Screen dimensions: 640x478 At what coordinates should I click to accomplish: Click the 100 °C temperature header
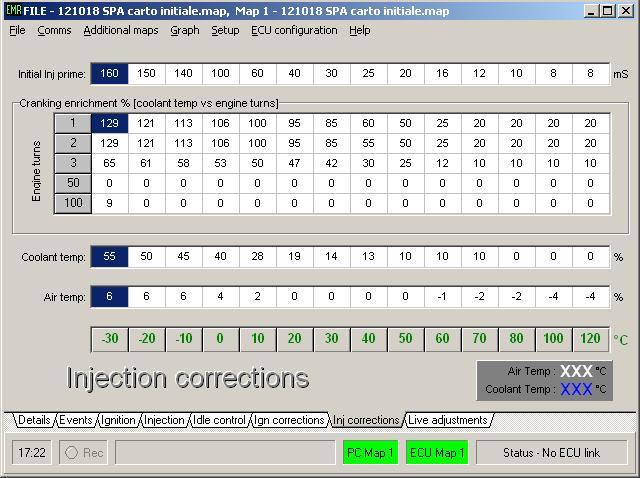pos(553,339)
